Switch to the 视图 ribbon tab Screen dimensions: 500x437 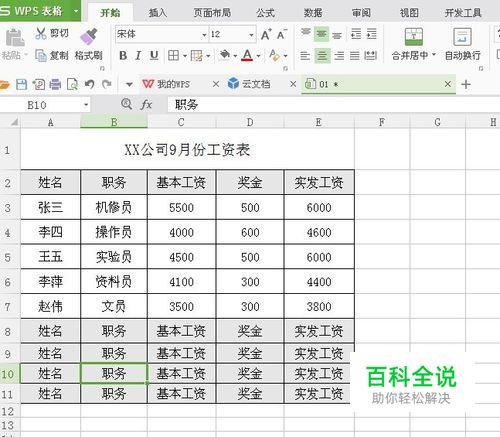point(409,13)
